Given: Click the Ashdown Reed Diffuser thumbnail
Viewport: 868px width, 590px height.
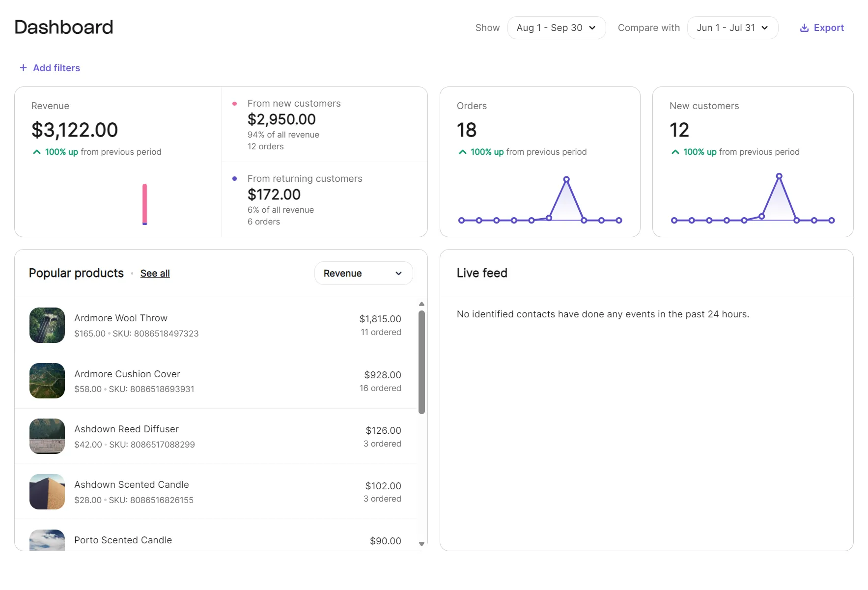Looking at the screenshot, I should click(x=47, y=436).
